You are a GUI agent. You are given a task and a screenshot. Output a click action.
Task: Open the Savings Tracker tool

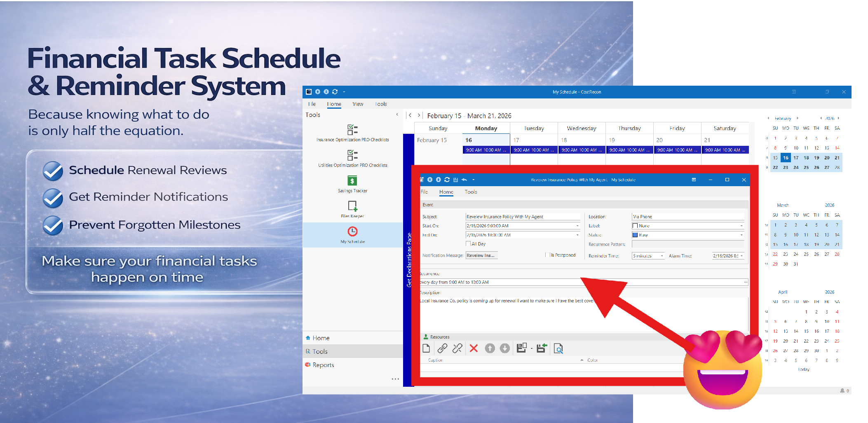coord(352,181)
